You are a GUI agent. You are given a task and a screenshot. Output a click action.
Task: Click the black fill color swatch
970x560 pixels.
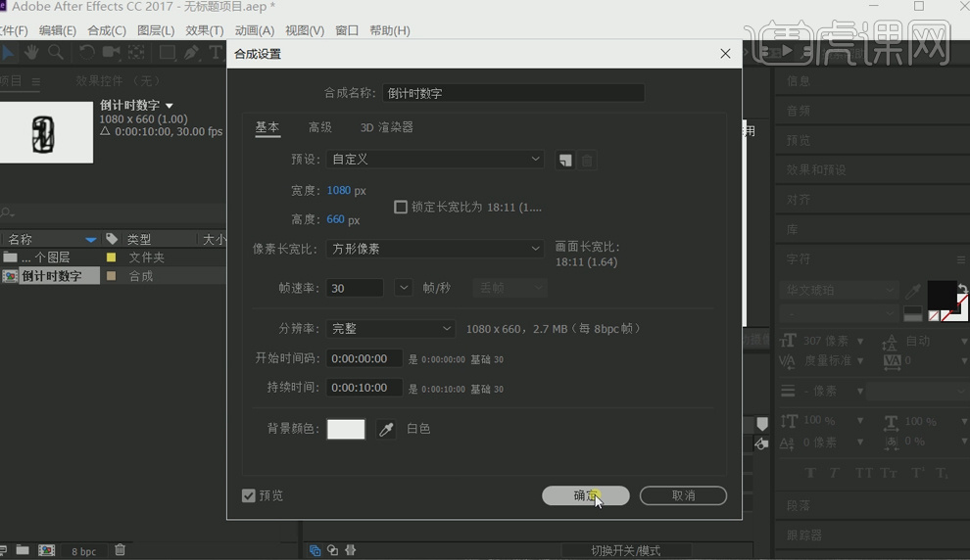(942, 295)
